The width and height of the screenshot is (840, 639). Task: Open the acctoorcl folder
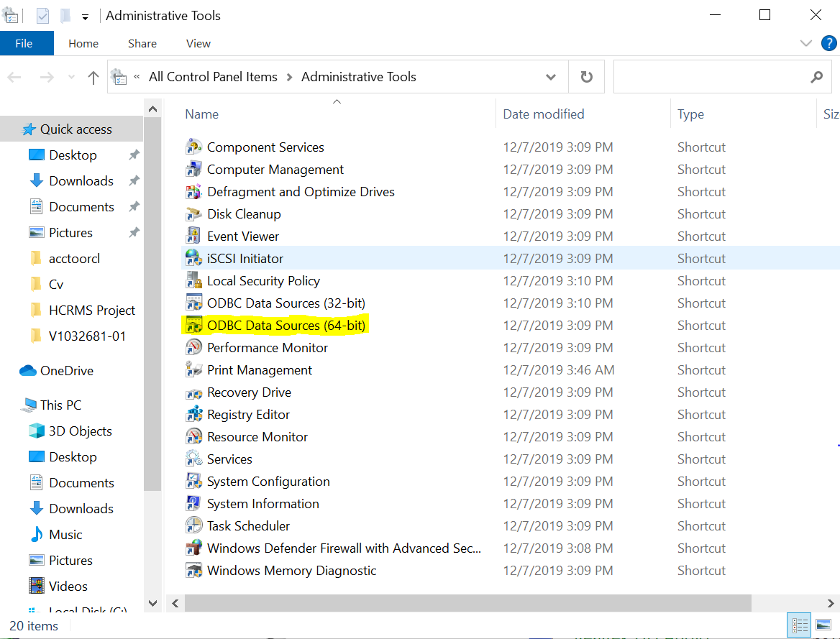coord(75,259)
